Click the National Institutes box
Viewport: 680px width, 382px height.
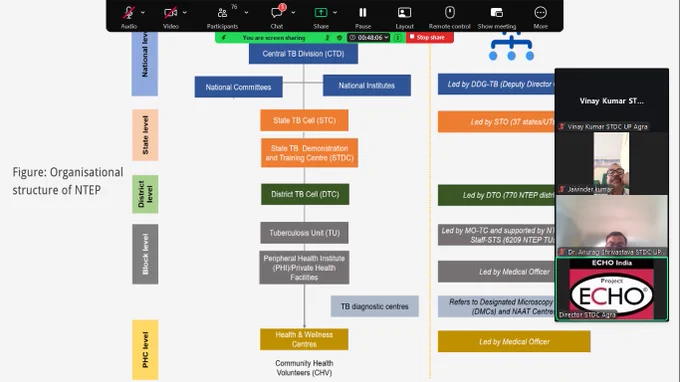[x=367, y=85]
